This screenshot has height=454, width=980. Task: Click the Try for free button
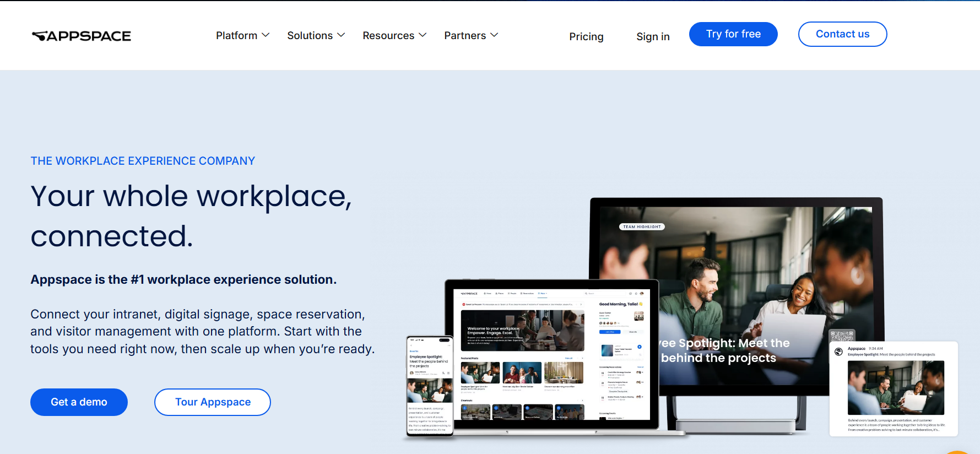tap(733, 34)
